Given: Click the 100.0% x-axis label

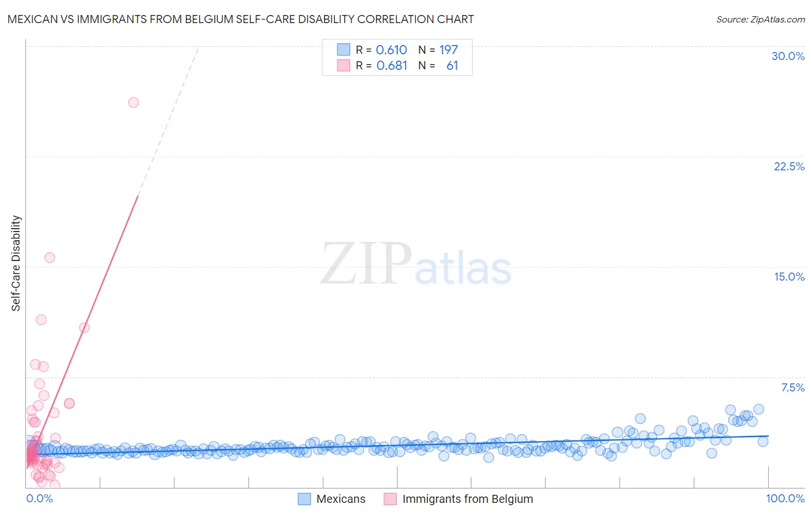Looking at the screenshot, I should pos(785,498).
